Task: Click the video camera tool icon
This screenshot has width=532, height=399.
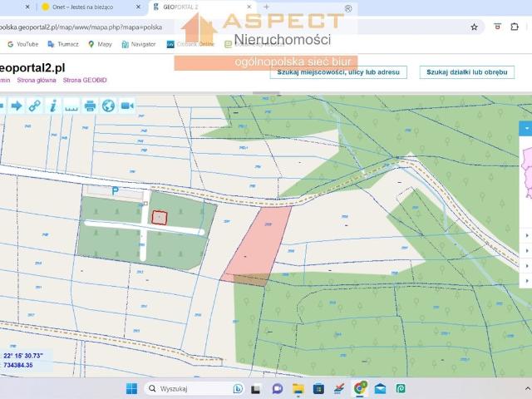Action: coord(127,106)
